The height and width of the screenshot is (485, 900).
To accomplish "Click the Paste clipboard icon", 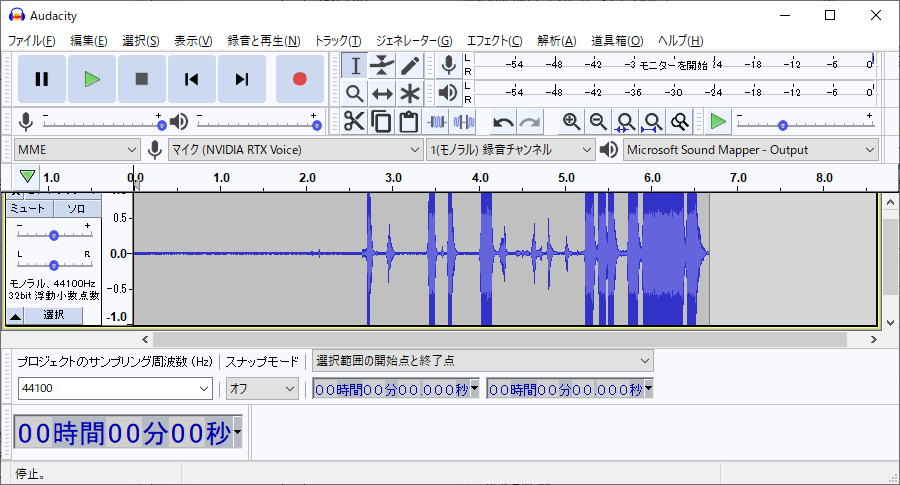I will coord(408,122).
